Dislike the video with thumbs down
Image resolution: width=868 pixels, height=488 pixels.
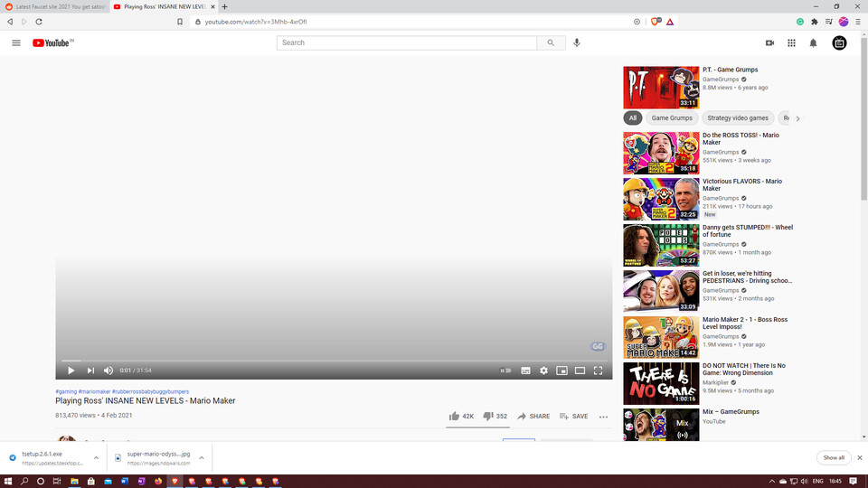click(495, 416)
